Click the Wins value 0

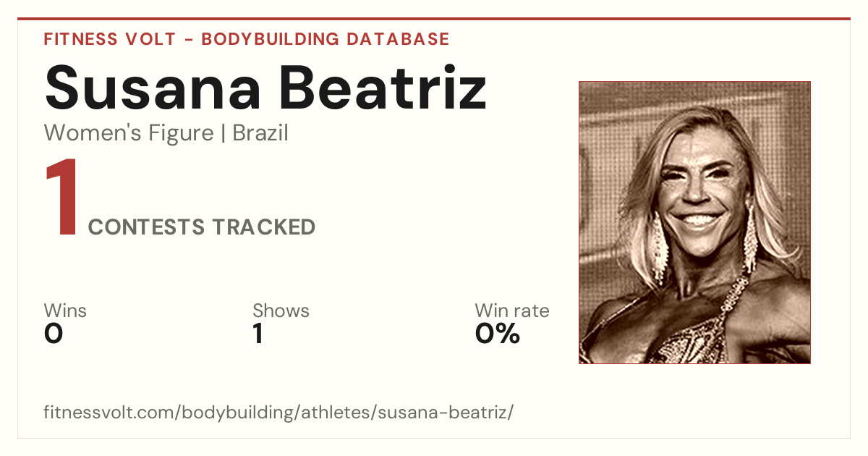pyautogui.click(x=54, y=334)
